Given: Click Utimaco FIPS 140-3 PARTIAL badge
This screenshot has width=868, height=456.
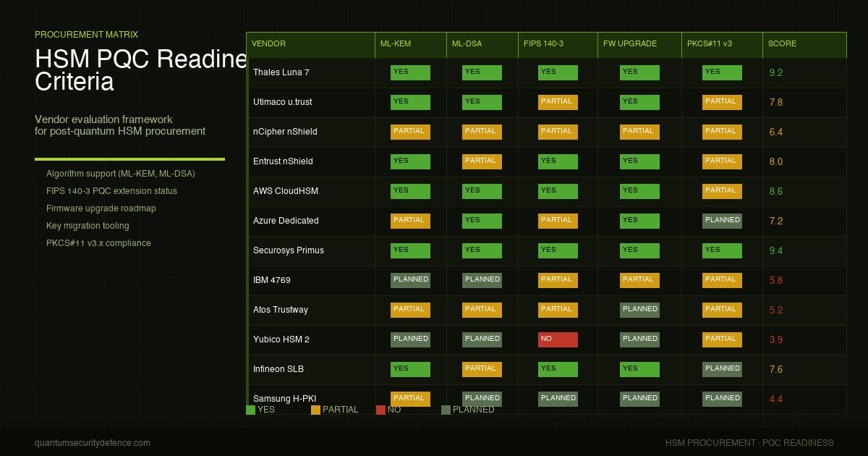Looking at the screenshot, I should (558, 102).
